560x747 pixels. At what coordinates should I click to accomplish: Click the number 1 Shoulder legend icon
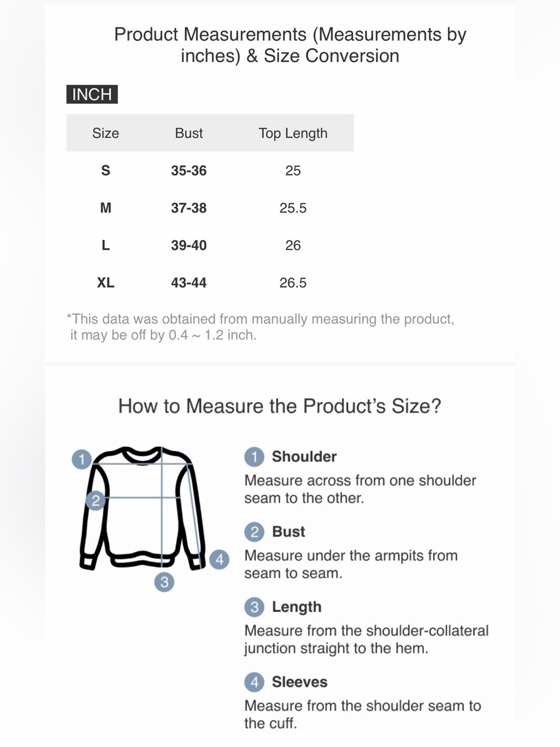click(254, 457)
